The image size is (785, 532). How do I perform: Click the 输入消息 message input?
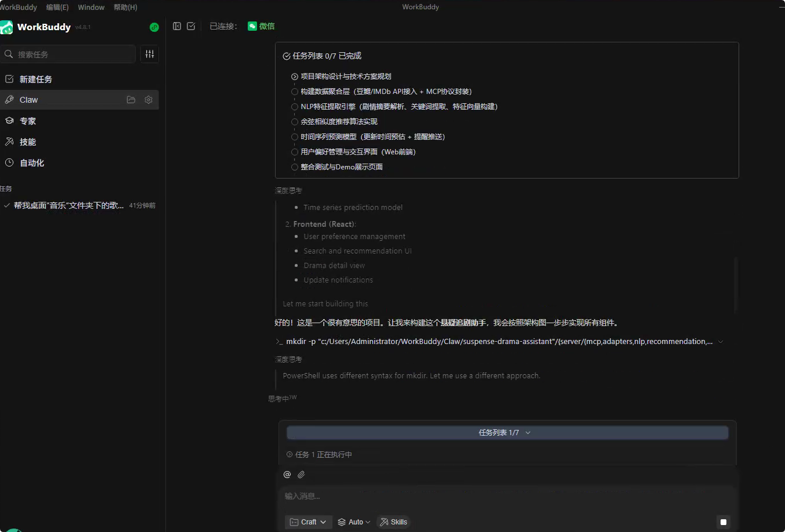tap(507, 497)
